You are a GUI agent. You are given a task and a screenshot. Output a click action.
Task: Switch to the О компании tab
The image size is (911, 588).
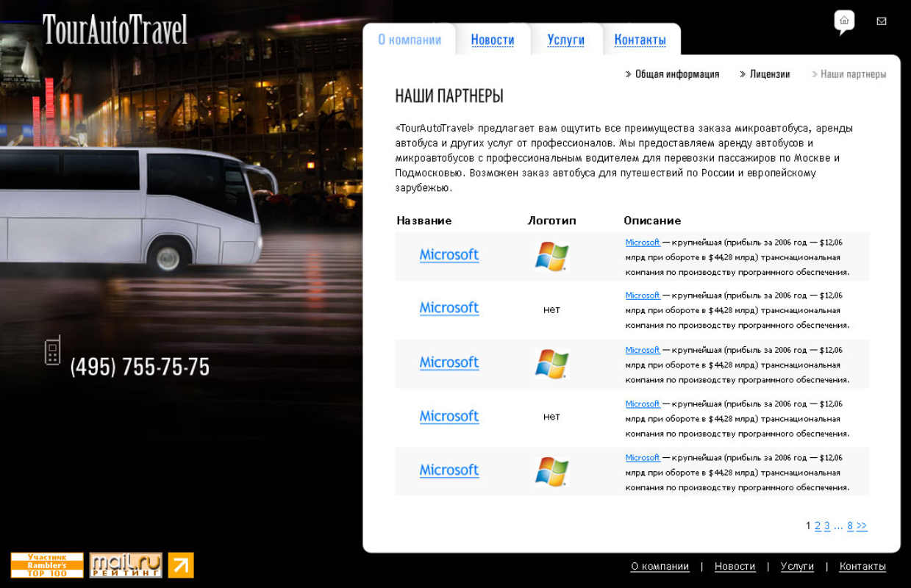(x=410, y=40)
